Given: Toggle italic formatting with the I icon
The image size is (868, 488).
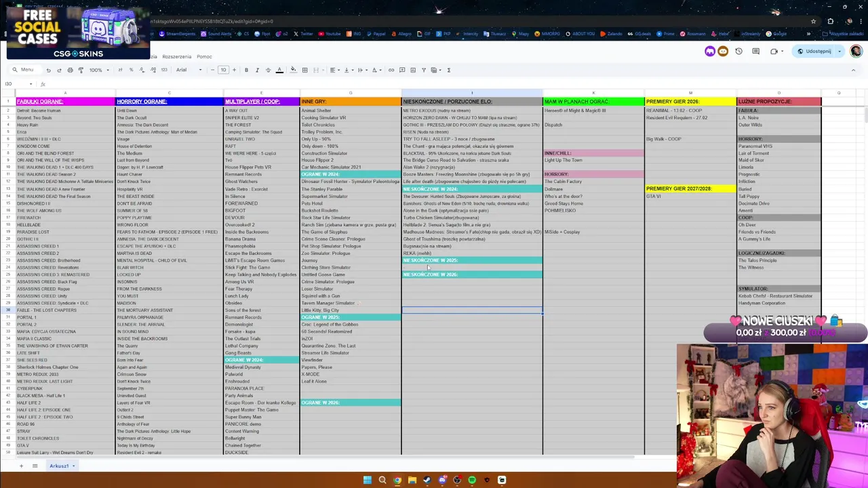Looking at the screenshot, I should pos(257,70).
